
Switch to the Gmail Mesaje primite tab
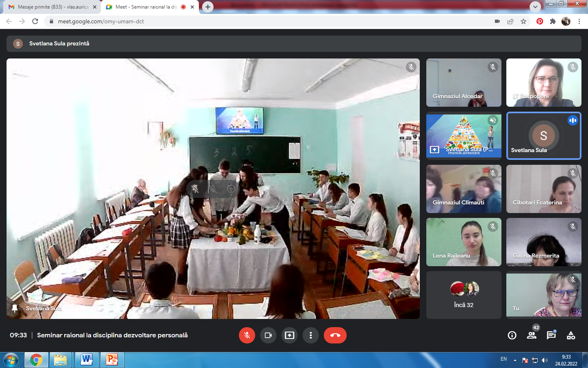[53, 7]
